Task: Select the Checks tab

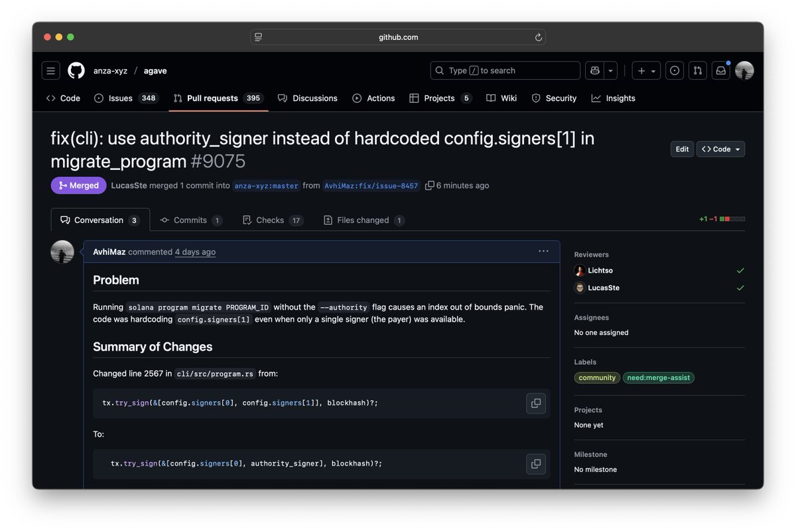Action: click(x=273, y=220)
